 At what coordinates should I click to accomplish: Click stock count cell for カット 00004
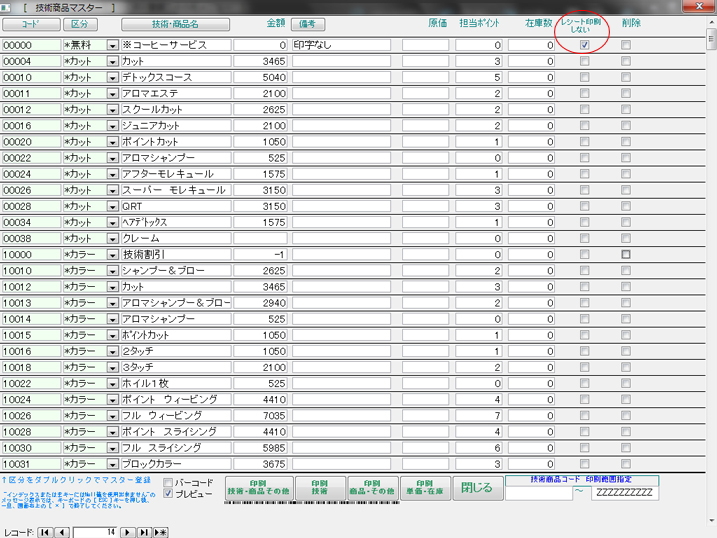tap(531, 61)
